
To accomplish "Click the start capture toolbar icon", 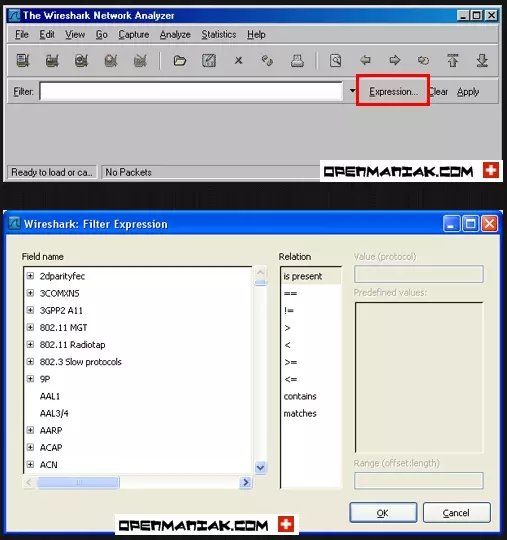I will [81, 61].
